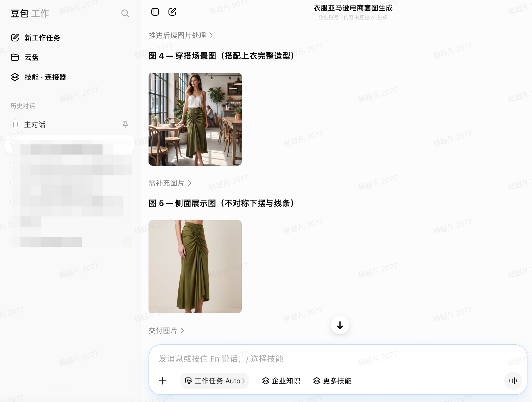Click the 云盘 folder icon
This screenshot has width=532, height=402.
click(15, 57)
